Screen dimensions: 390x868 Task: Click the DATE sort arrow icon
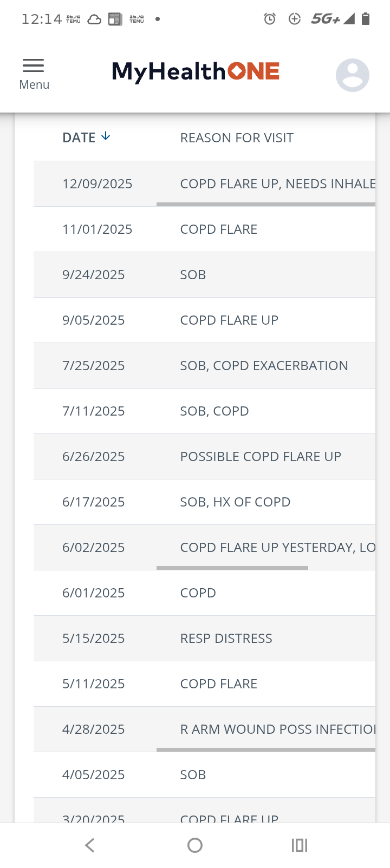coord(106,136)
